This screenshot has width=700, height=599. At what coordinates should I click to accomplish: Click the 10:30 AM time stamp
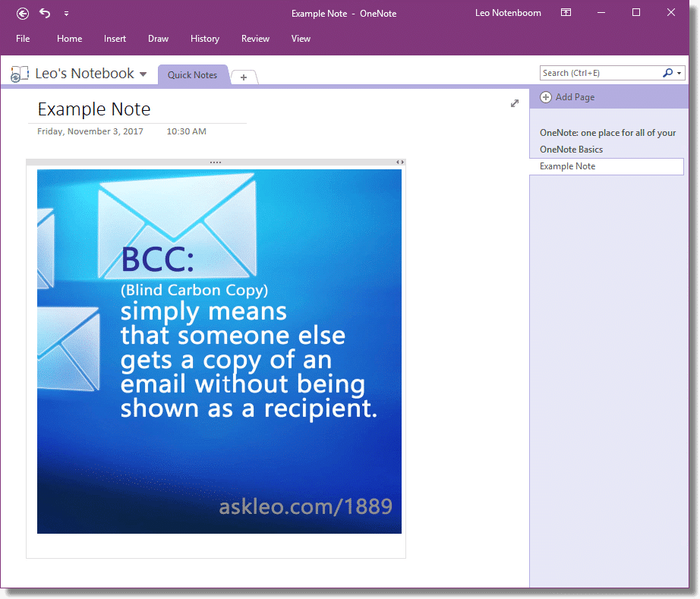coord(186,131)
